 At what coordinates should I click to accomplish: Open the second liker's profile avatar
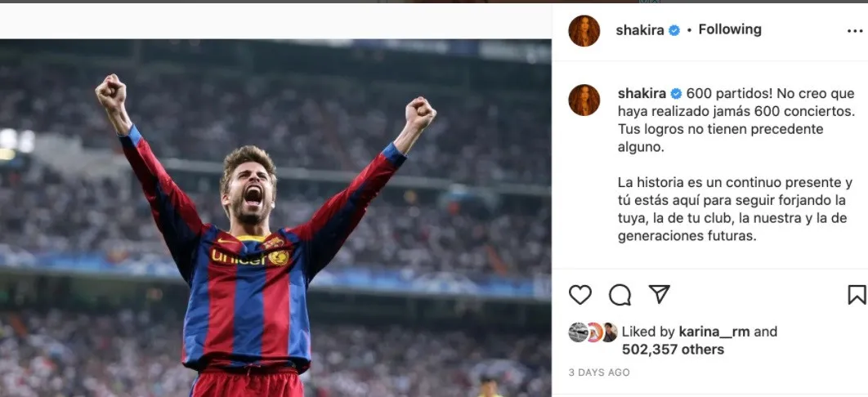click(x=594, y=332)
